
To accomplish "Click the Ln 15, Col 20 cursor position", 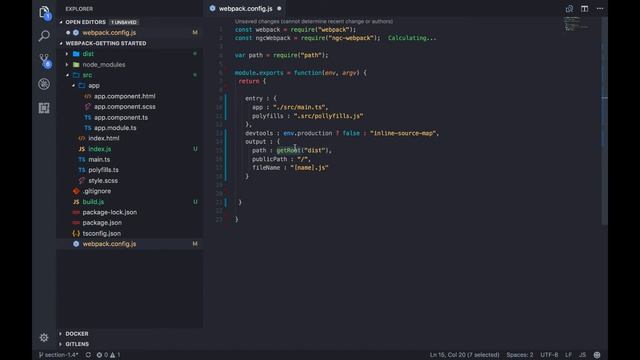I will [464, 355].
